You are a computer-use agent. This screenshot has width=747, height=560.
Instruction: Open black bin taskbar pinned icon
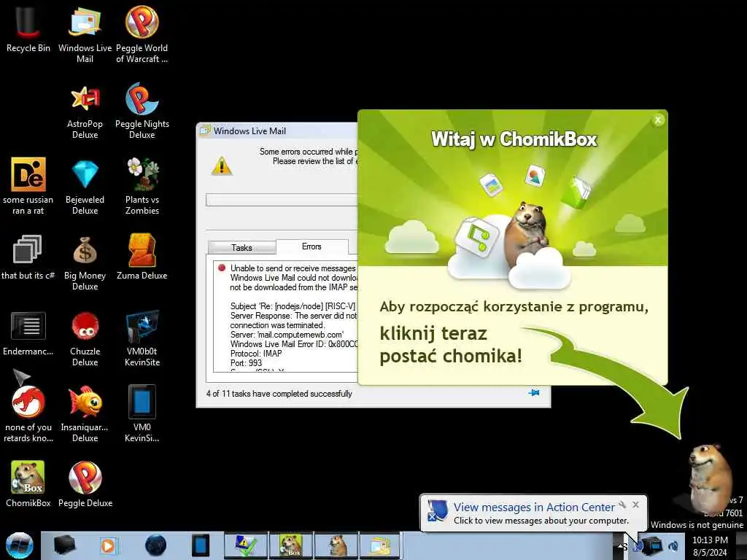coord(64,545)
